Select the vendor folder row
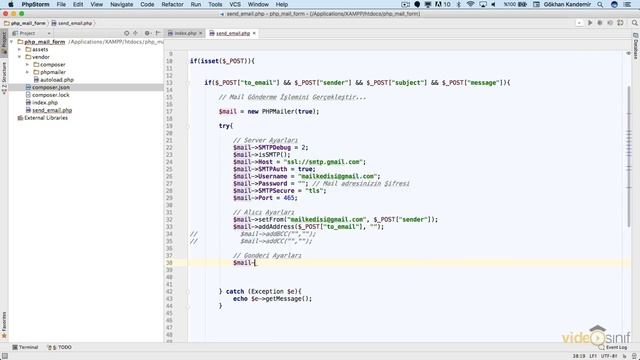Viewport: 640px width, 360px height. pyautogui.click(x=86, y=57)
